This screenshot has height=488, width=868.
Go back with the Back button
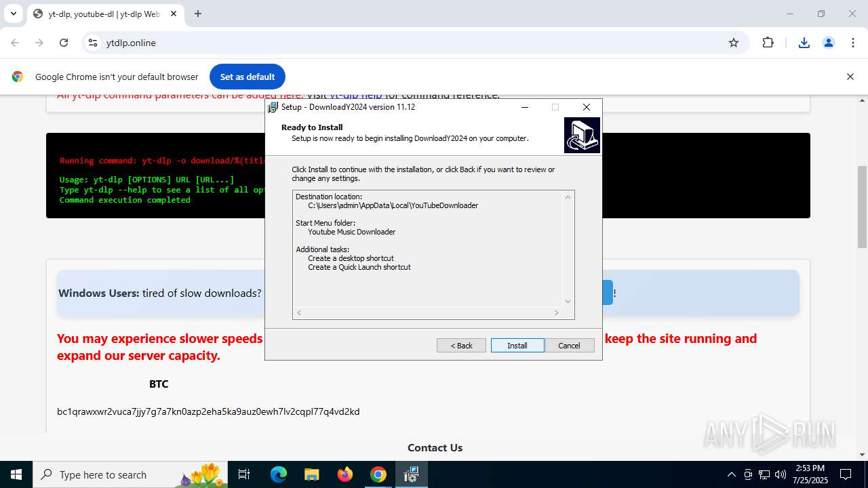click(x=461, y=346)
